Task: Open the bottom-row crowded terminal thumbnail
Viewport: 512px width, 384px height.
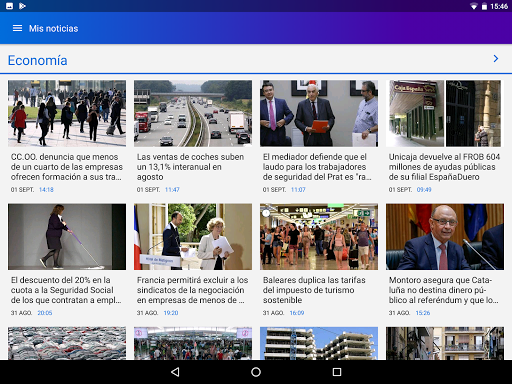Action: pyautogui.click(x=193, y=343)
